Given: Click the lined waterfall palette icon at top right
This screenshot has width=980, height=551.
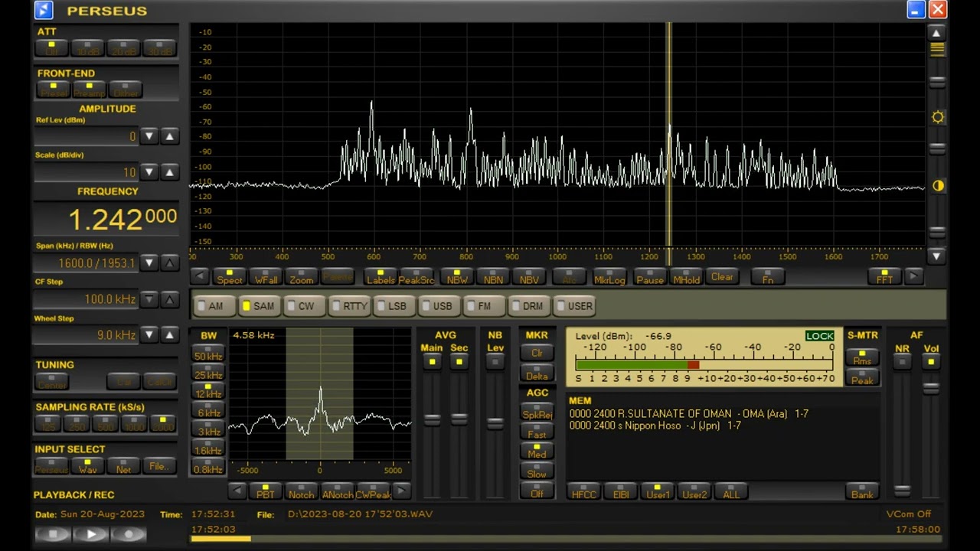Looking at the screenshot, I should (937, 49).
